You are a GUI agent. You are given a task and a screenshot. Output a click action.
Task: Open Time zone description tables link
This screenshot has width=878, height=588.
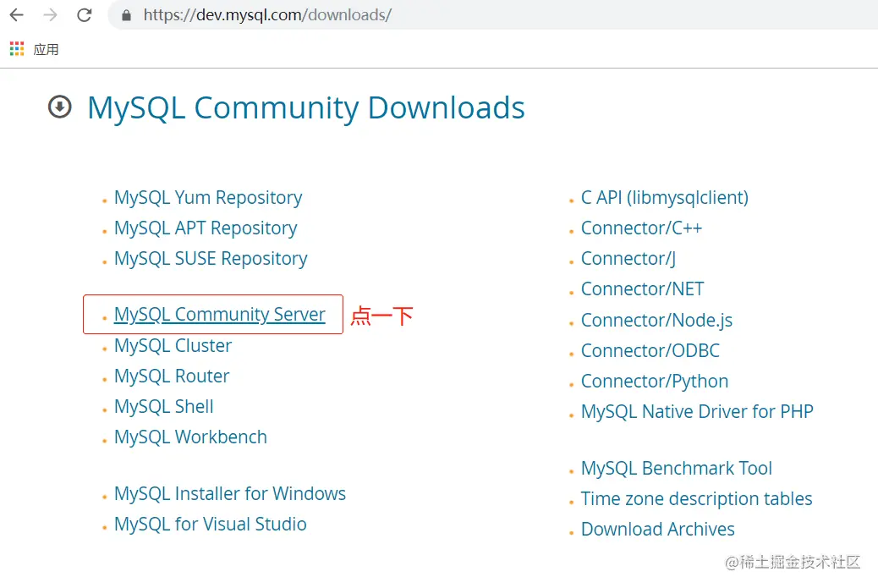point(697,499)
